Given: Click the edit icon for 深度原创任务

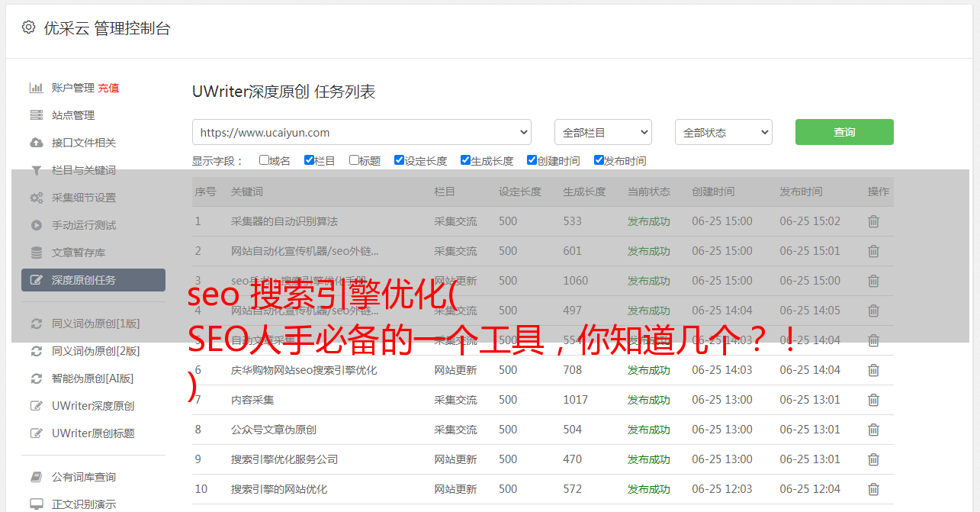Looking at the screenshot, I should click(x=36, y=280).
